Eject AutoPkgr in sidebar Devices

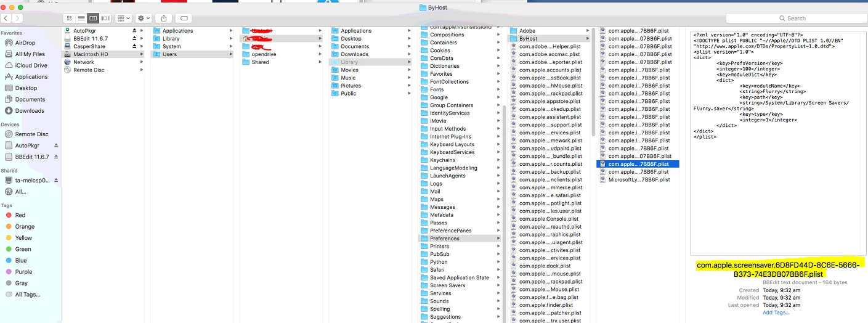click(x=56, y=145)
